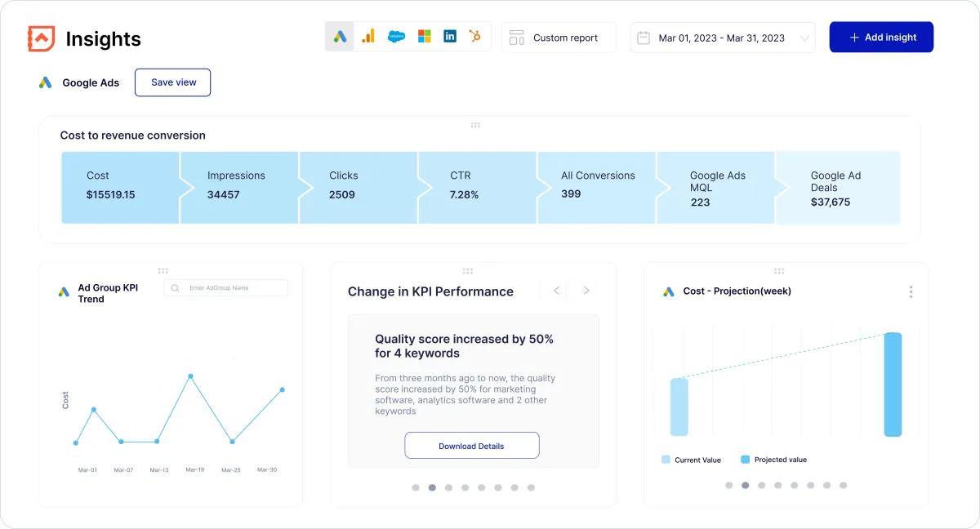This screenshot has height=529, width=980.
Task: Open the Custom report option
Action: pos(559,38)
